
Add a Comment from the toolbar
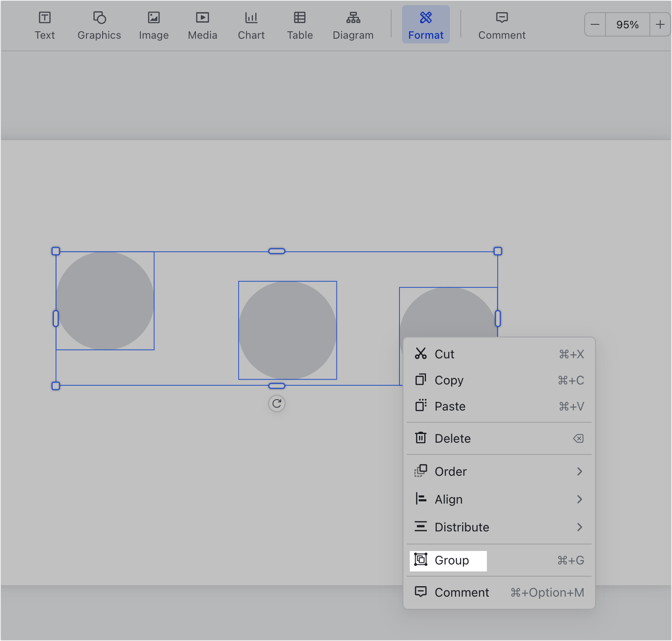click(502, 25)
